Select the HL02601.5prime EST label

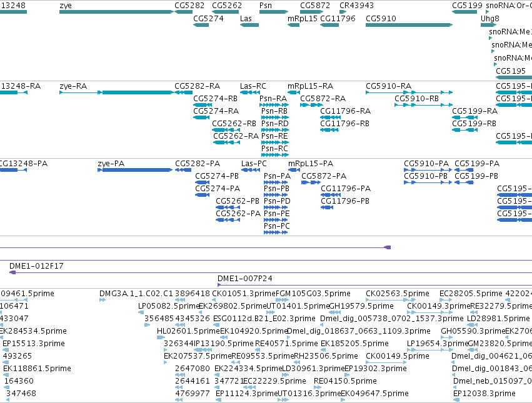click(x=188, y=331)
